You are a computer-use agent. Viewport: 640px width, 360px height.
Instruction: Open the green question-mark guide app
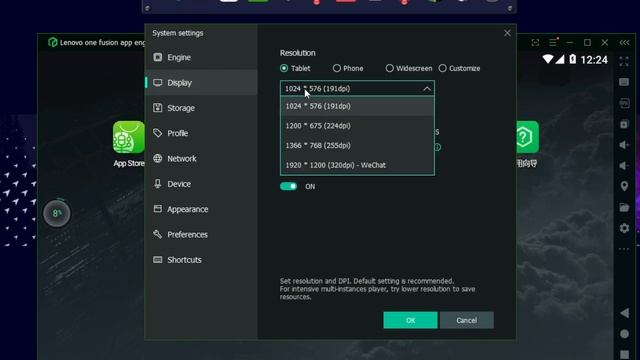click(527, 137)
